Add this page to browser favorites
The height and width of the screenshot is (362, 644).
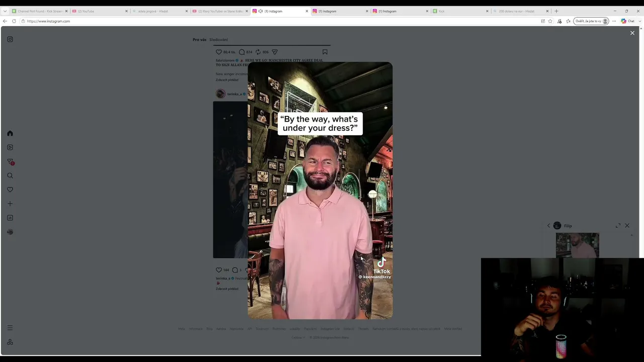[x=550, y=21]
